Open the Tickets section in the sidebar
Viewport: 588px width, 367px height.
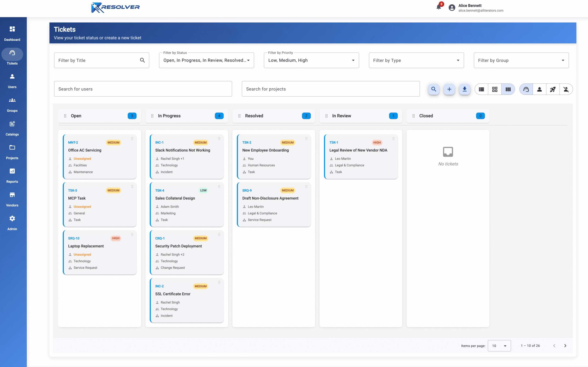12,56
